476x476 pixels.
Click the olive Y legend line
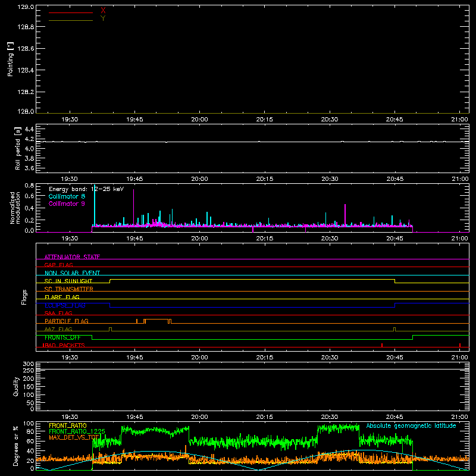click(x=71, y=20)
